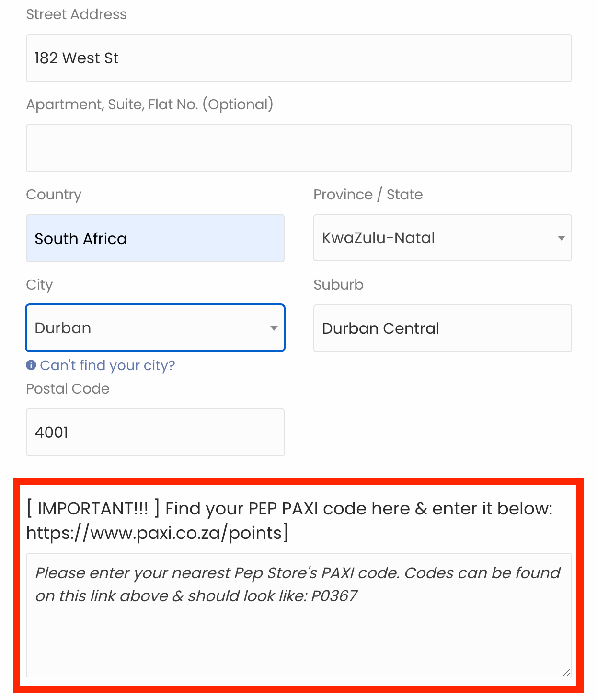This screenshot has height=700, width=597.
Task: Click the Durban Central suburb field
Action: point(442,328)
